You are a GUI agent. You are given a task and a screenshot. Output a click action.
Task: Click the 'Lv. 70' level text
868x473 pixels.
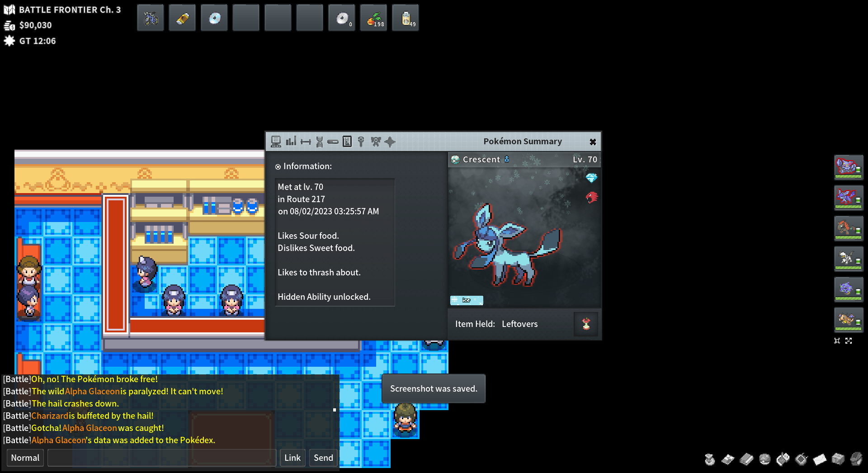point(585,159)
